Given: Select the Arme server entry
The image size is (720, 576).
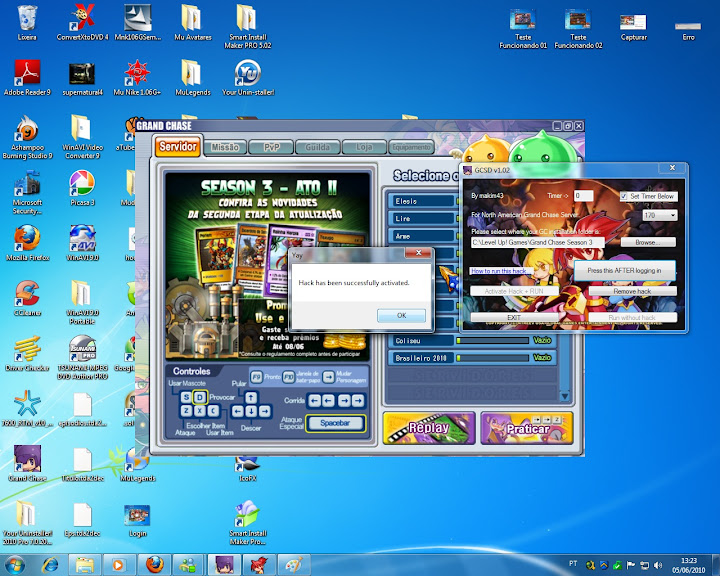Looking at the screenshot, I should (x=422, y=236).
